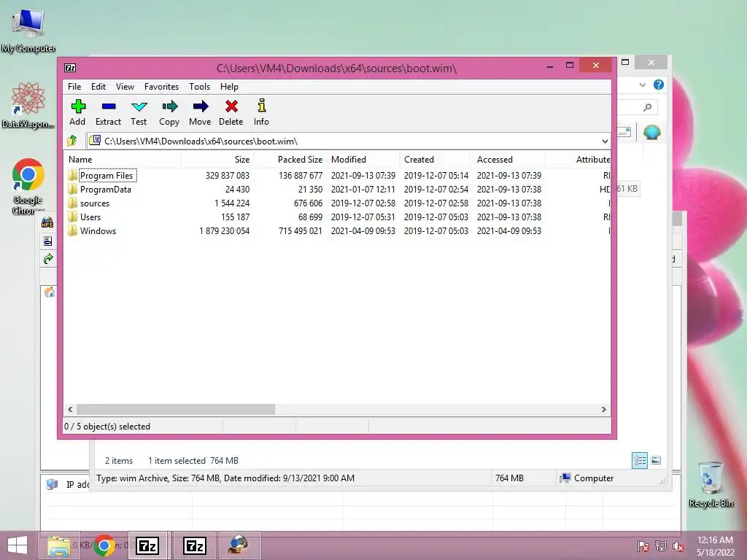This screenshot has width=747, height=560.
Task: Click the muted volume tray icon
Action: click(x=678, y=546)
